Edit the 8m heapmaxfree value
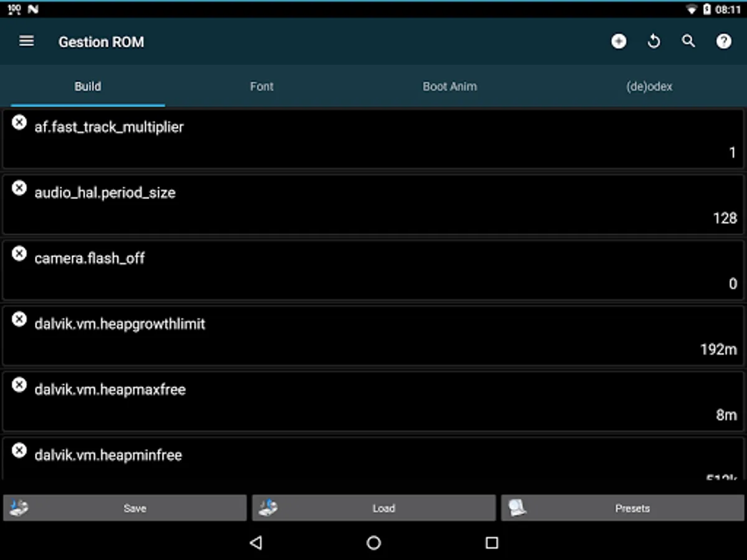This screenshot has height=560, width=747. (x=726, y=415)
